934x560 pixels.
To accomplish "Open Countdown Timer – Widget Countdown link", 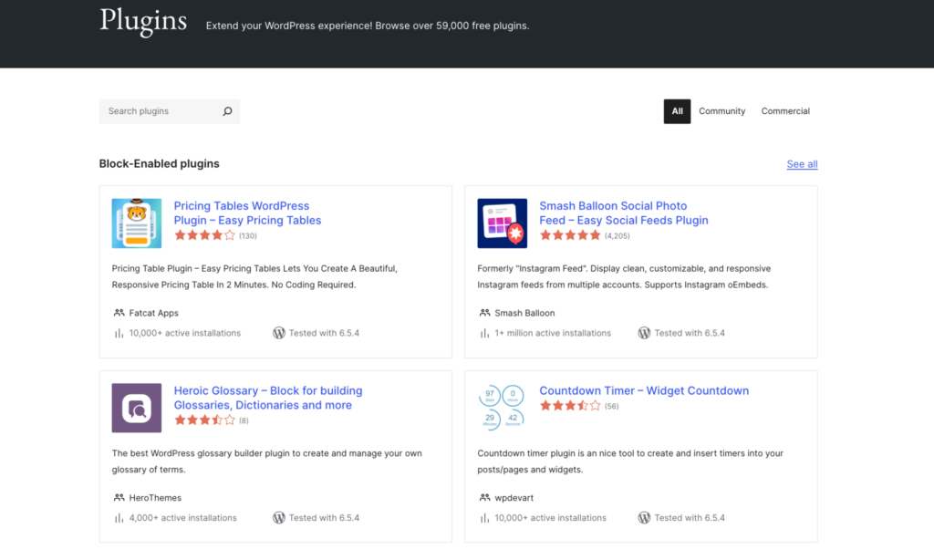I will [x=643, y=390].
